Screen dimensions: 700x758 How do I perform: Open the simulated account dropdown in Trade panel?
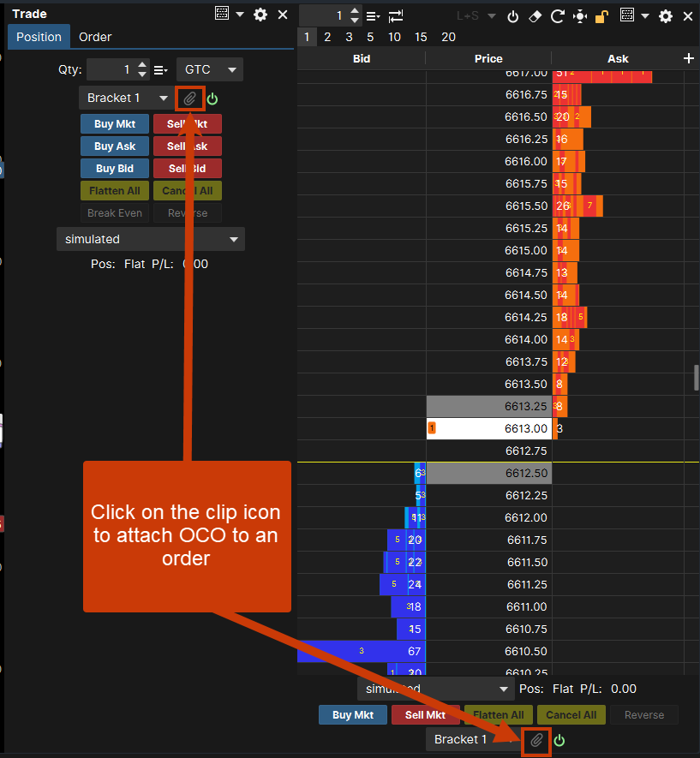coord(150,239)
